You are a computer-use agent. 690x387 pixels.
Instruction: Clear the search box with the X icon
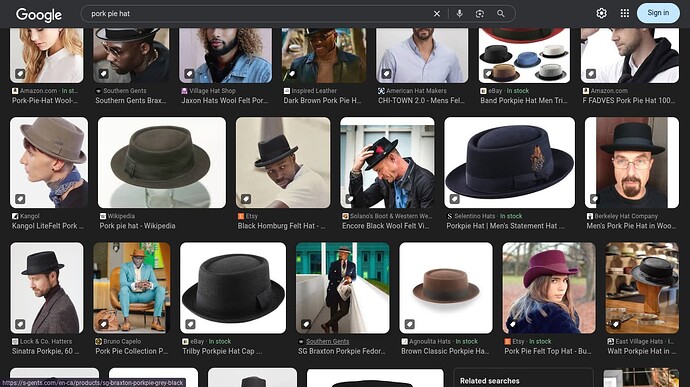437,14
